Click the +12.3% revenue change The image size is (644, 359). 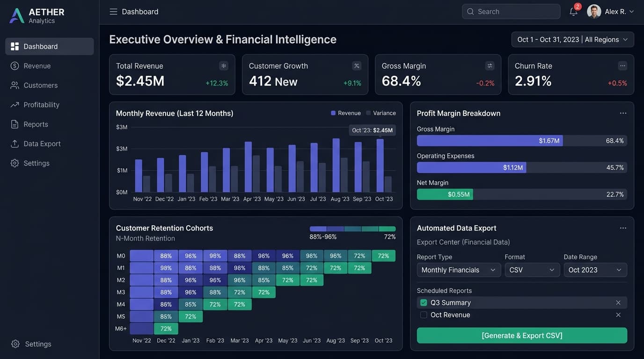(217, 83)
